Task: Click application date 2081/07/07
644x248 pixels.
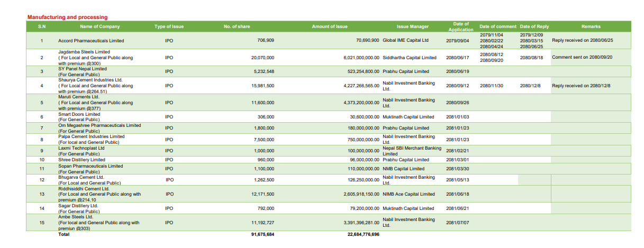Action: (458, 223)
